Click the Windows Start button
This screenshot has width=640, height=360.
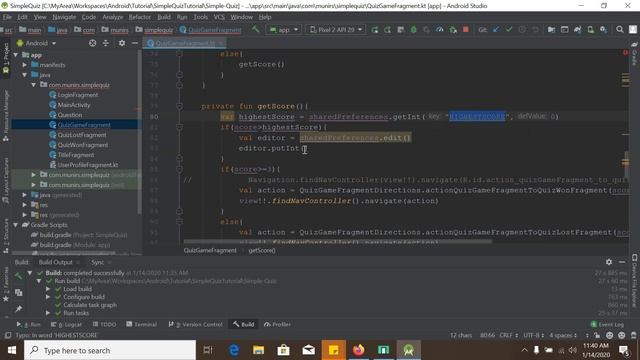pos(12,350)
